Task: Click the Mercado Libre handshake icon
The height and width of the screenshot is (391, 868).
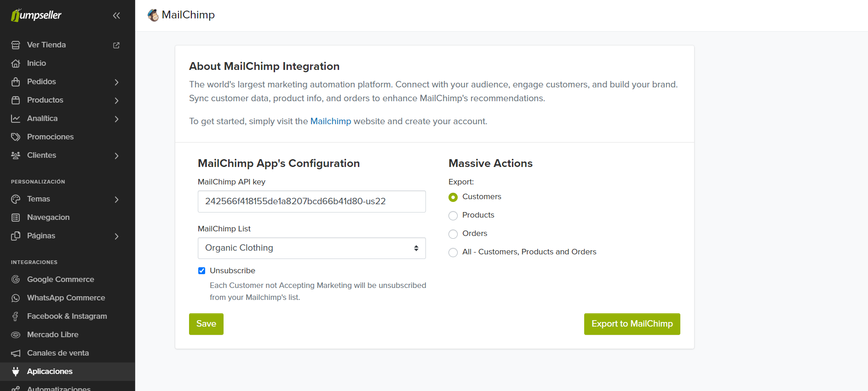Action: 16,335
